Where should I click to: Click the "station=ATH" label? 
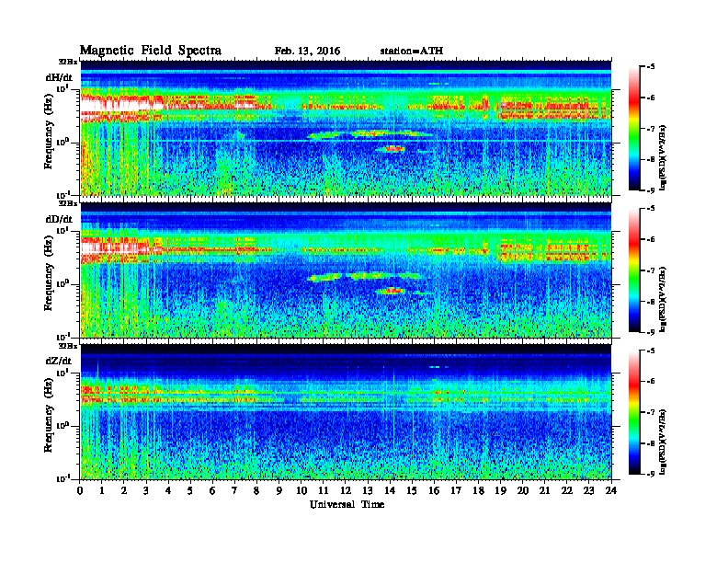coord(412,52)
